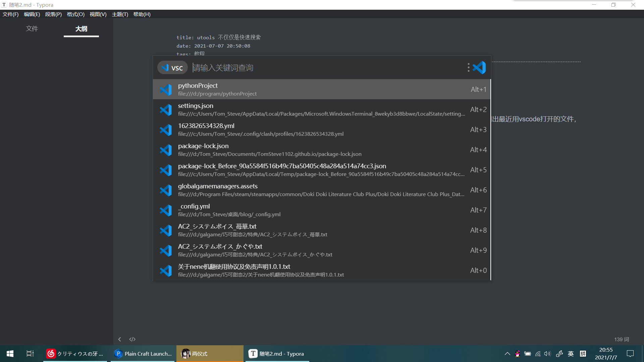Screen dimensions: 644x362
Task: Click the 139 词 word count indicator
Action: coord(621,340)
